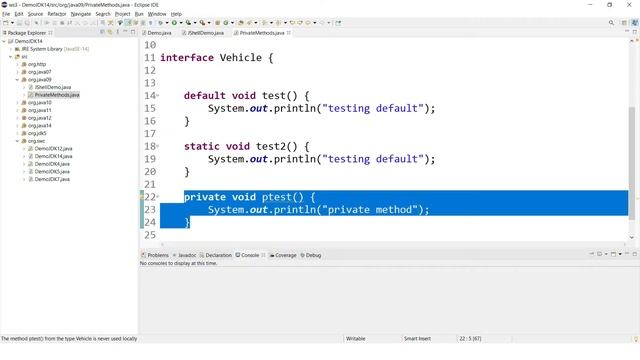Click the New Java Package toolbar icon
Viewport: 640px width, 360px height.
click(x=218, y=23)
